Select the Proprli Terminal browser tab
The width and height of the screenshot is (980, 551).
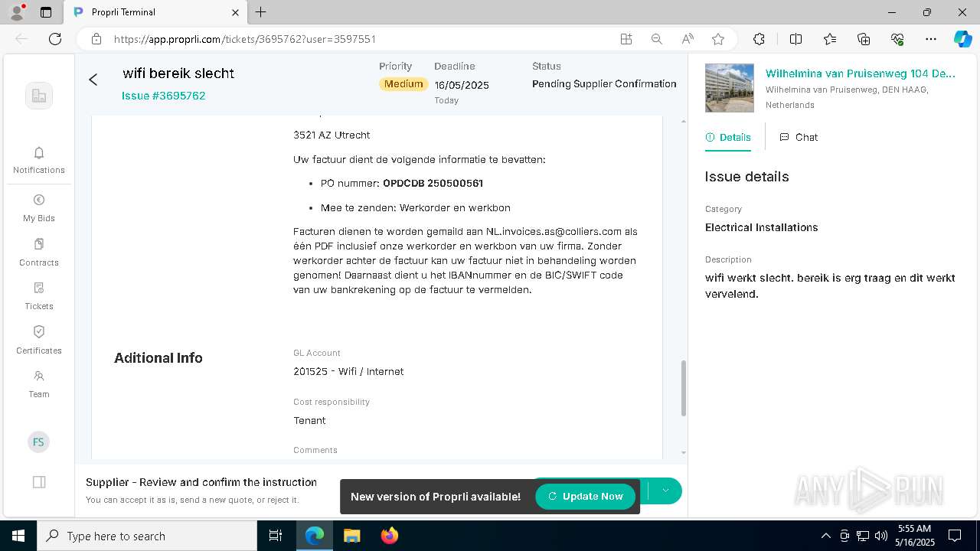tap(155, 12)
